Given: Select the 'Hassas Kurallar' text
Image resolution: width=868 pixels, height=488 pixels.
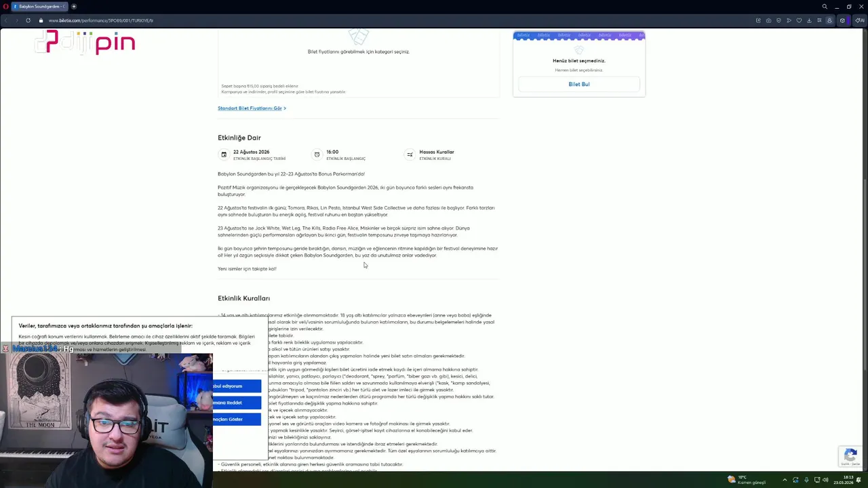Looking at the screenshot, I should [x=437, y=152].
